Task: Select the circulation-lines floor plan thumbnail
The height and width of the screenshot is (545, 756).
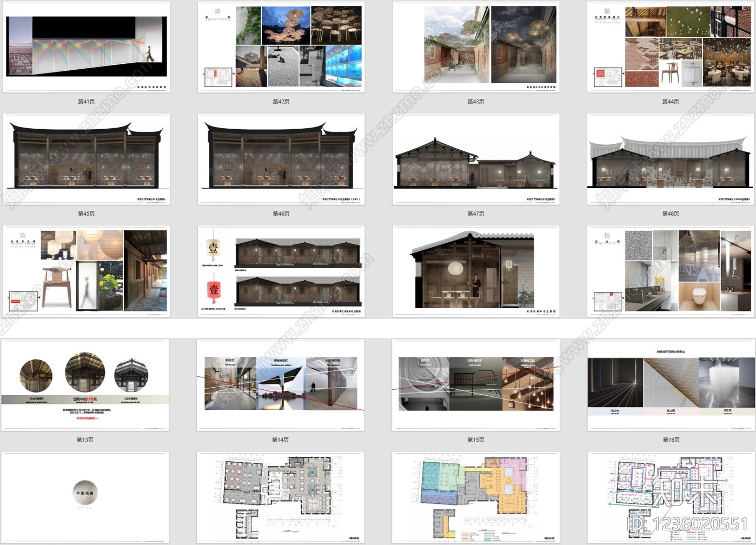Action: pos(671,497)
